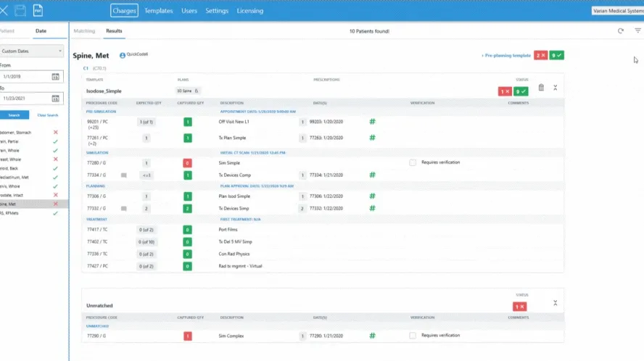The width and height of the screenshot is (644, 361).
Task: Click the PDF export icon
Action: [x=38, y=11]
